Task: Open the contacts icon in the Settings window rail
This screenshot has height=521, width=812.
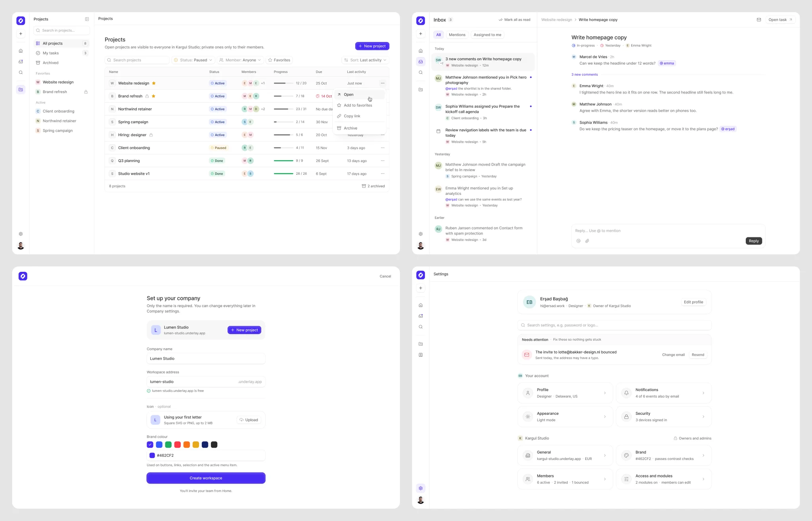Action: tap(421, 355)
